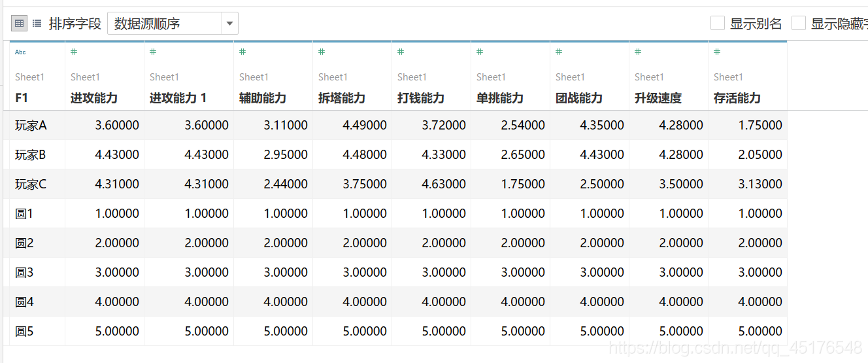Click cell value 3.11000 in 玩家A row
868x363 pixels.
click(x=286, y=125)
